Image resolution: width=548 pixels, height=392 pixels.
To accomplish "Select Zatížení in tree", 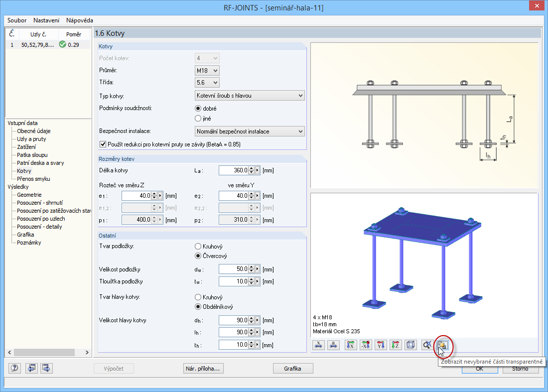I will coord(26,147).
